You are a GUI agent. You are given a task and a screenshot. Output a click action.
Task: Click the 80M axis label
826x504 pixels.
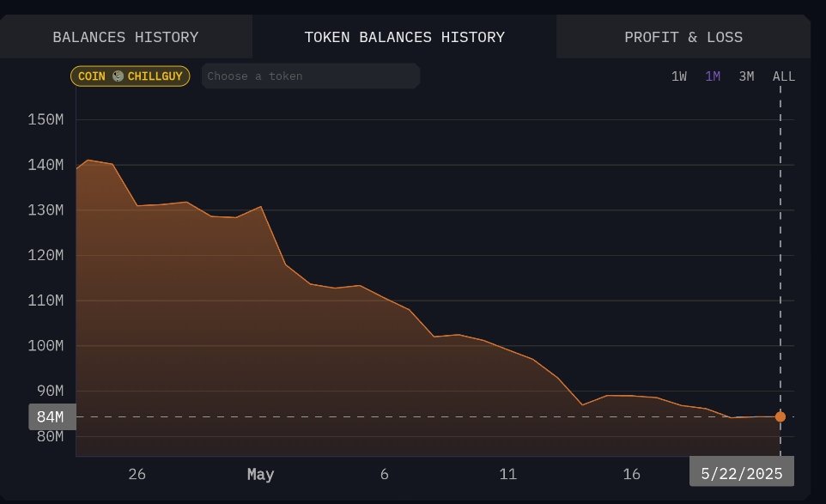pos(50,436)
